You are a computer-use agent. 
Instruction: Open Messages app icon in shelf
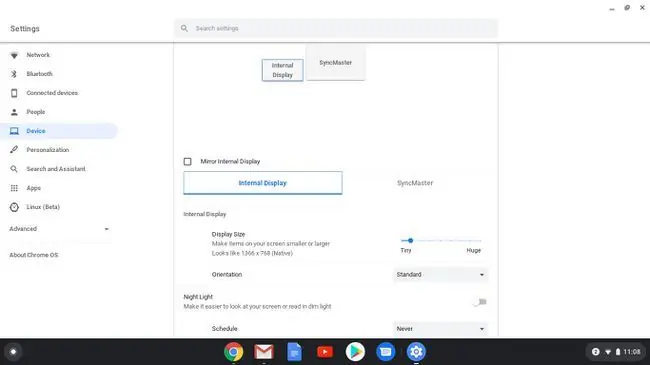click(386, 352)
